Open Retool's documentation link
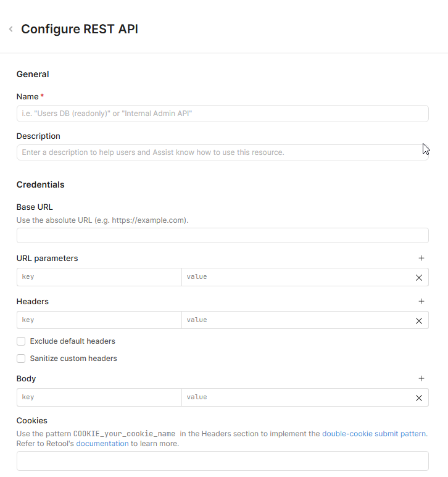The image size is (448, 477). point(102,444)
